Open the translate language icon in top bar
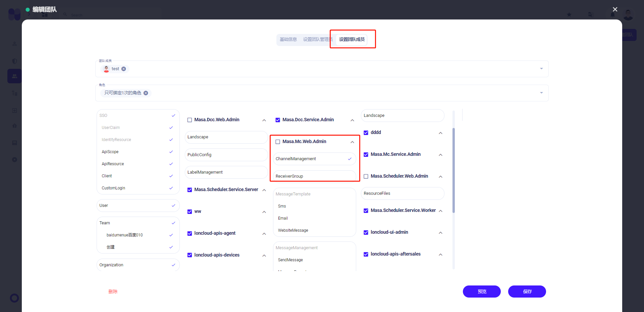 [591, 14]
